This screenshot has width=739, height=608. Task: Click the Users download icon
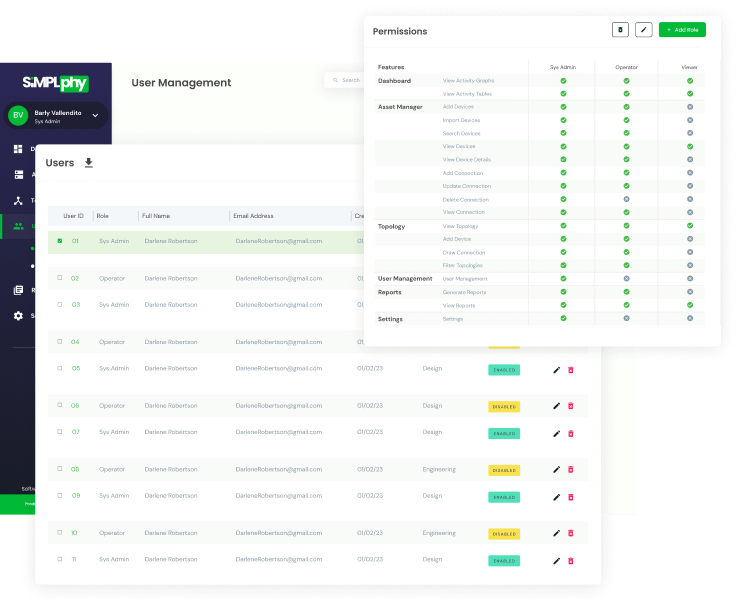pyautogui.click(x=89, y=163)
